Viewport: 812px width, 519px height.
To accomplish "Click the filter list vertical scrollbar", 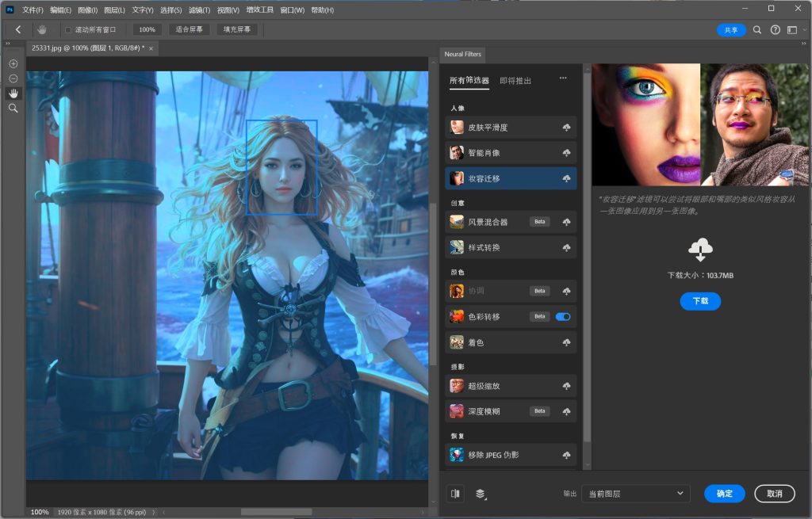I will [x=587, y=258].
